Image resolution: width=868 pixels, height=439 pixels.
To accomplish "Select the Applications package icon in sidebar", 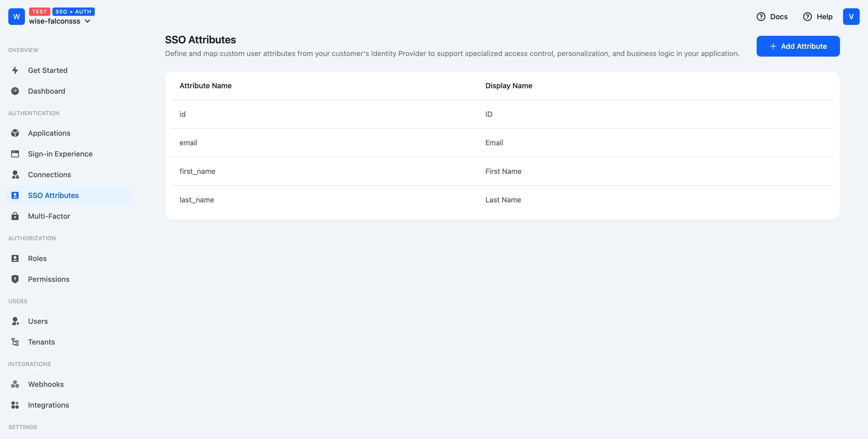I will click(x=15, y=133).
